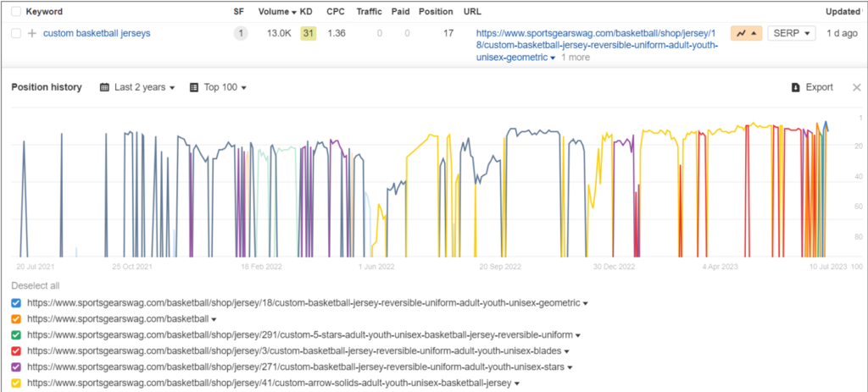
Task: Click the /basketball URL text in legend
Action: point(118,319)
